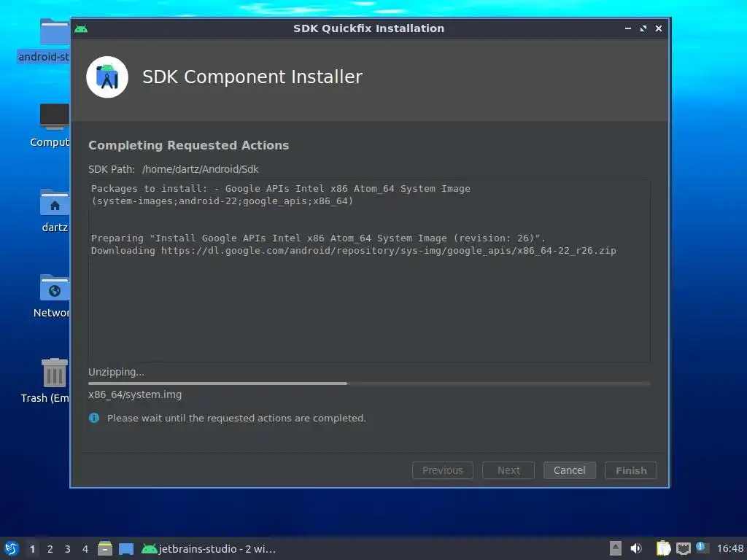Click the Android Studio logo in the installer header
This screenshot has width=747, height=560.
pyautogui.click(x=107, y=77)
